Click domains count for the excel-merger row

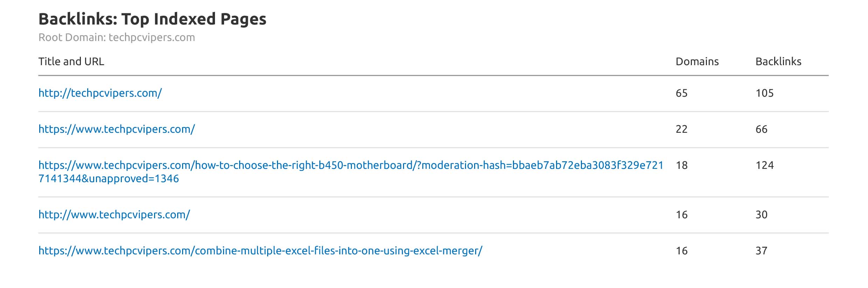click(x=681, y=251)
